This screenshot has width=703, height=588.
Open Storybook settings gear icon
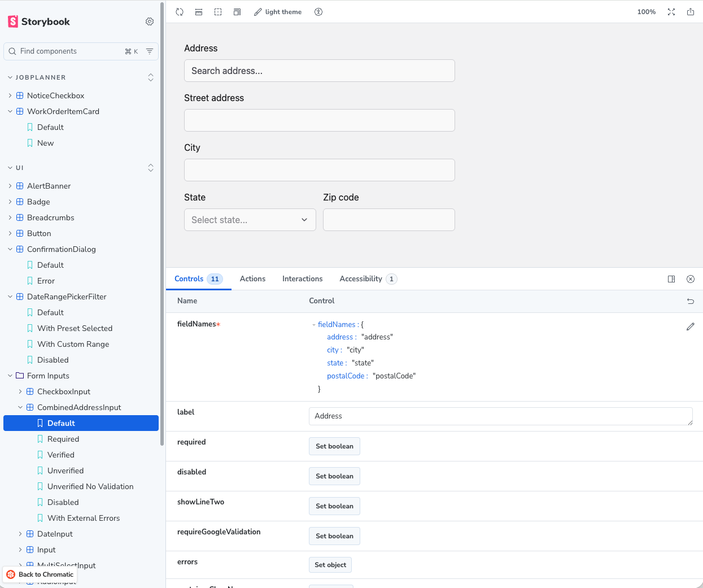(x=150, y=21)
